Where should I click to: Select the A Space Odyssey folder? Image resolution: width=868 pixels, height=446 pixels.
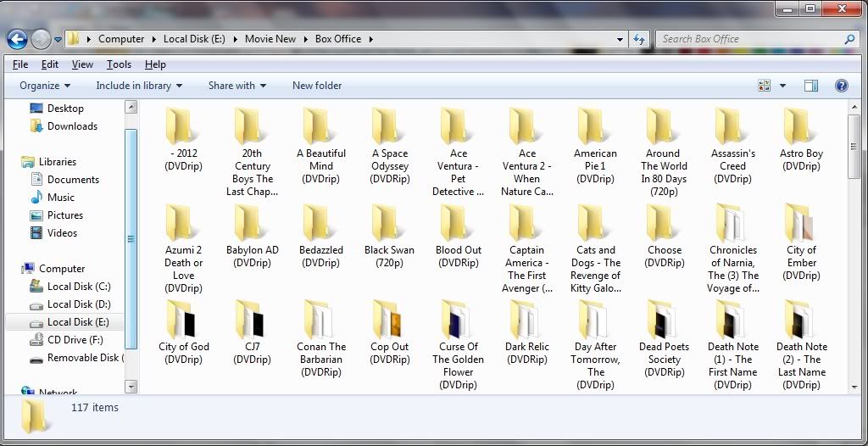[x=390, y=145]
